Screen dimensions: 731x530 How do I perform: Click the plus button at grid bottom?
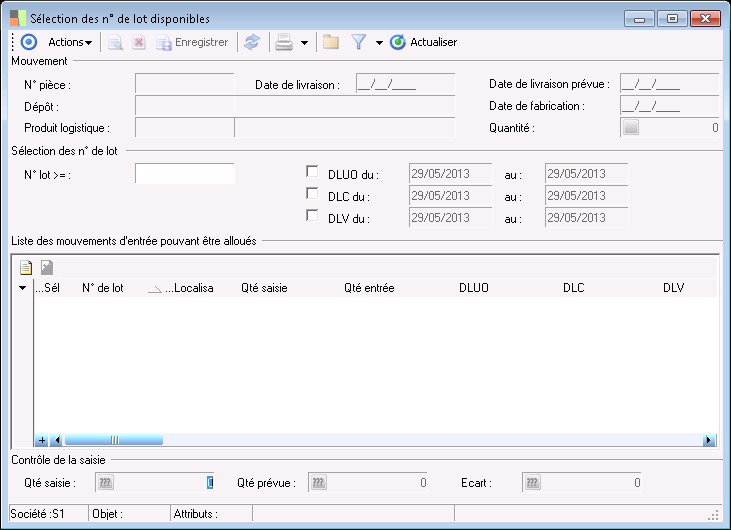tap(41, 440)
